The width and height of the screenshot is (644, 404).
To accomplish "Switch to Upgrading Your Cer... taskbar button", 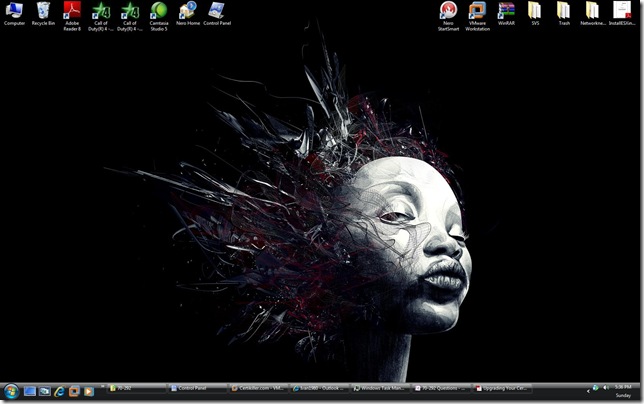I will 502,388.
